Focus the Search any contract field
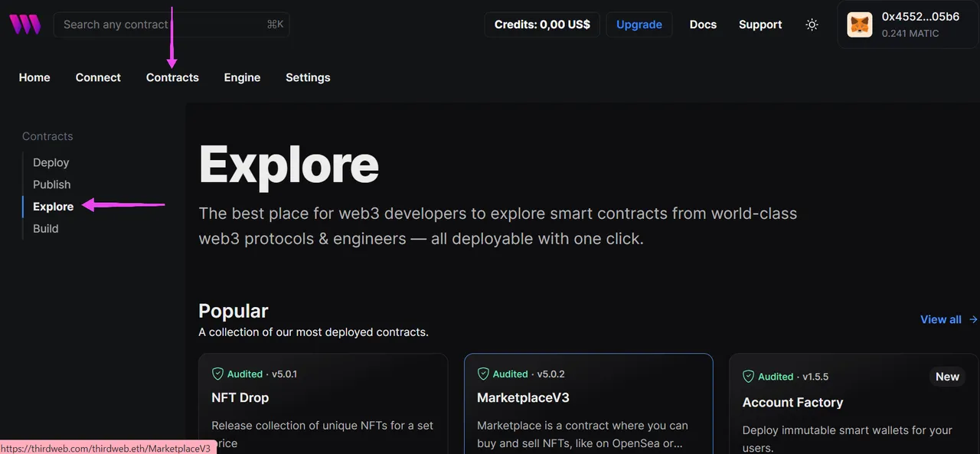This screenshot has width=980, height=454. pos(171,24)
